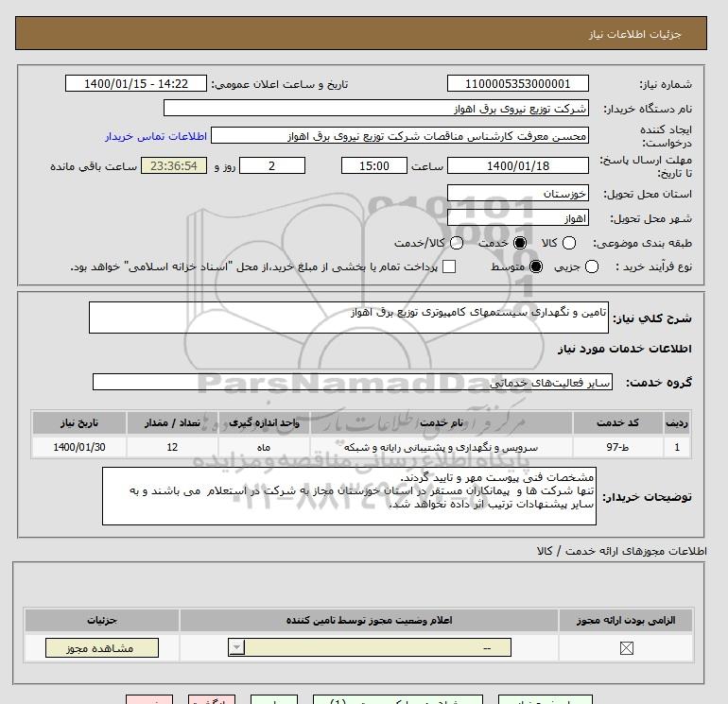The height and width of the screenshot is (704, 728).
Task: Click the اعلام وضعیت مجوز توسط تامین کننده header
Action: (x=369, y=620)
